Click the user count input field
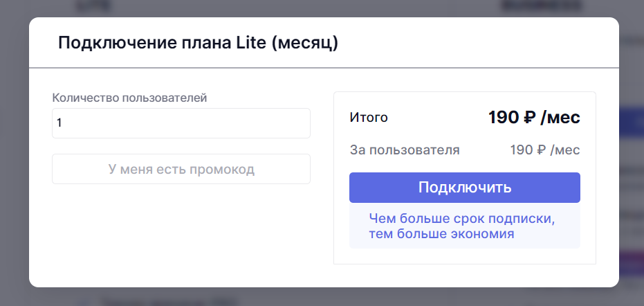 pyautogui.click(x=181, y=123)
